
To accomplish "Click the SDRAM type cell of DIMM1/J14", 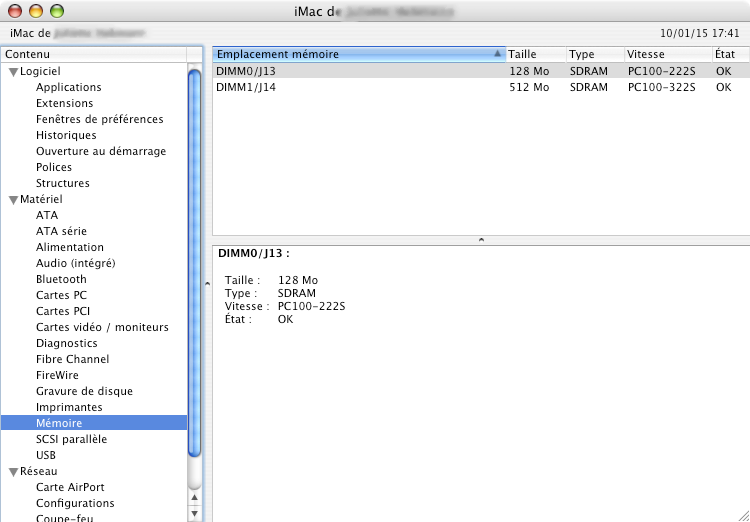I will point(589,87).
